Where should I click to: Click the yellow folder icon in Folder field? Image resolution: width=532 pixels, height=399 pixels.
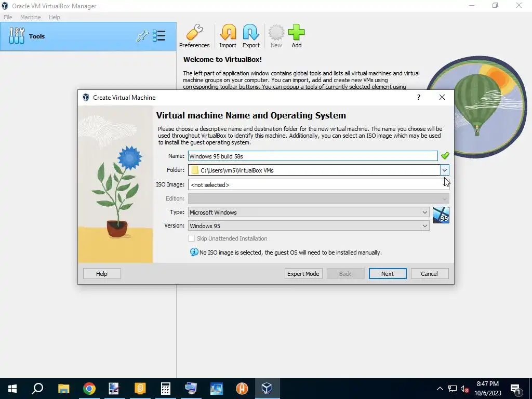(195, 170)
